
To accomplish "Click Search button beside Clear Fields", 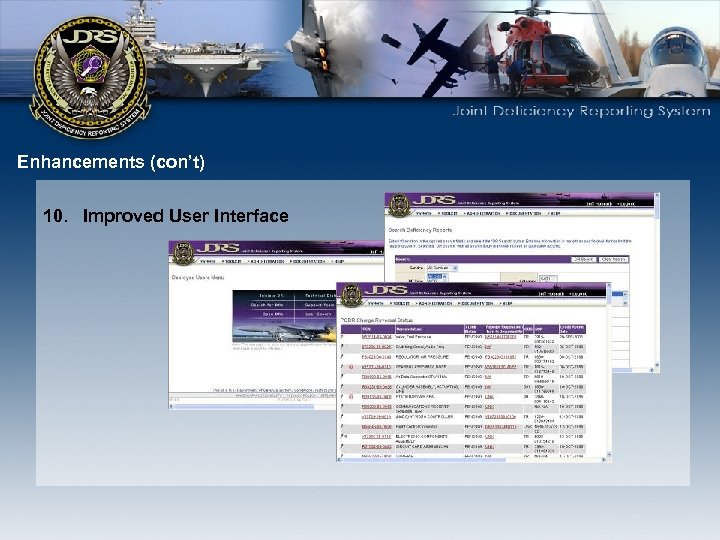I will [584, 259].
